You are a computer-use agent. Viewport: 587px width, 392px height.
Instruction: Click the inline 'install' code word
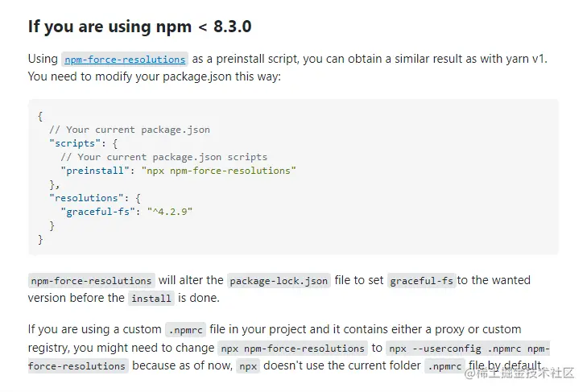(151, 298)
